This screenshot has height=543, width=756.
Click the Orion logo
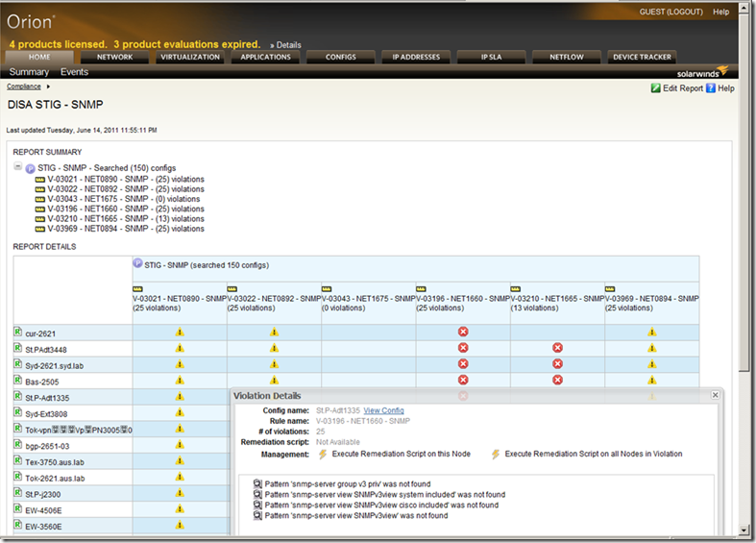tap(31, 22)
